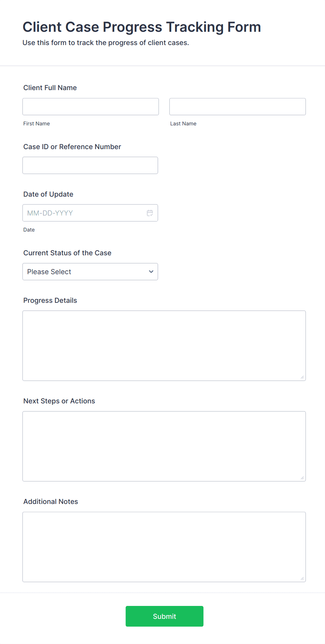
Task: Click inside the Next Steps or Actions area
Action: tap(164, 446)
